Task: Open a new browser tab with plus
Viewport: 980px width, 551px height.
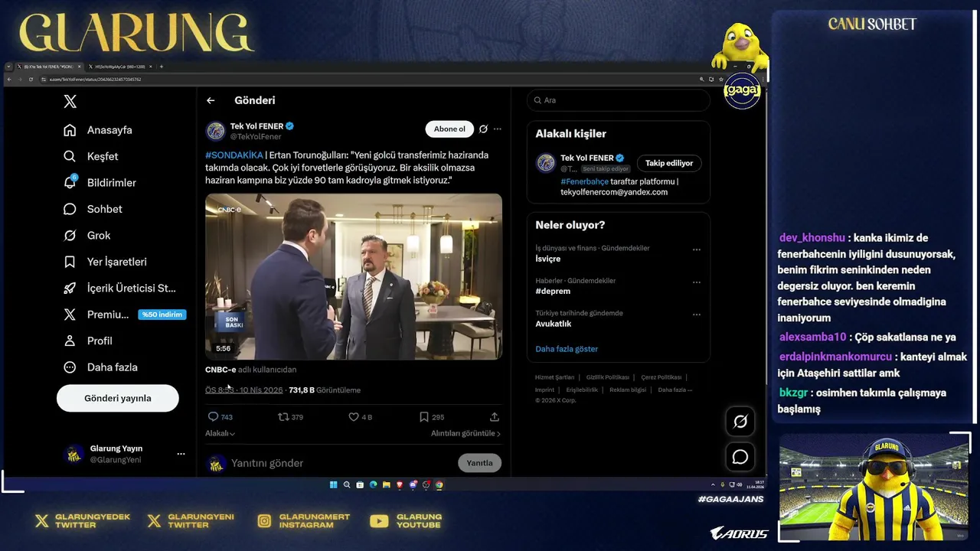Action: (x=162, y=67)
